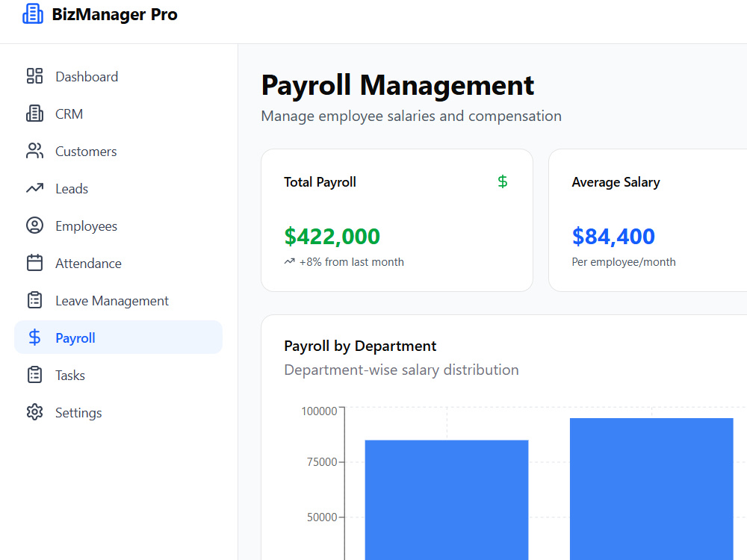Screen dimensions: 747x560
Task: Click the Payroll dollar sign sidebar icon
Action: (35, 337)
